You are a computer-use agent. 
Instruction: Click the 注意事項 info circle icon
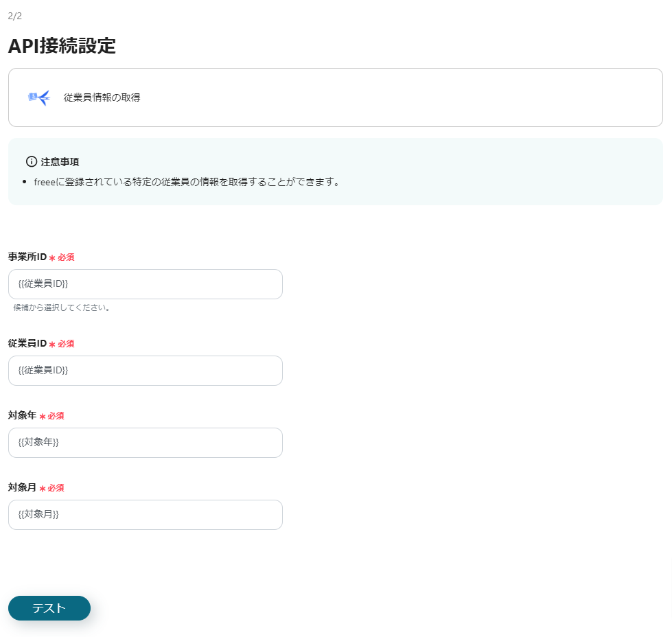coord(32,161)
